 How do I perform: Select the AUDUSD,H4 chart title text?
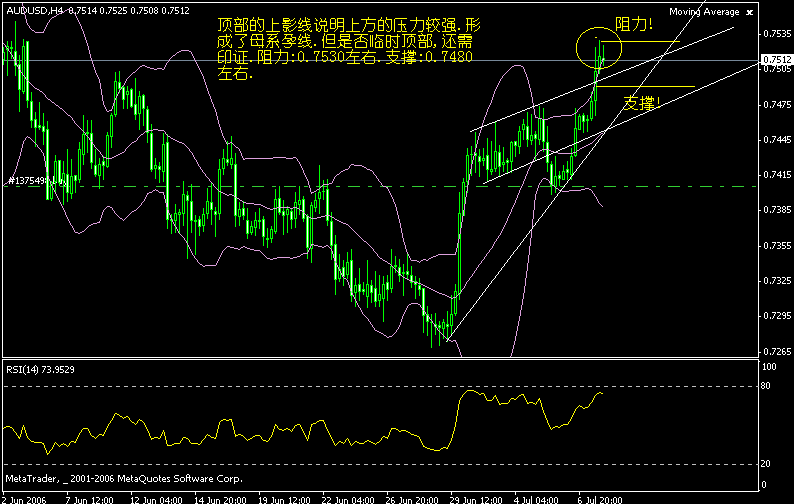coord(35,11)
